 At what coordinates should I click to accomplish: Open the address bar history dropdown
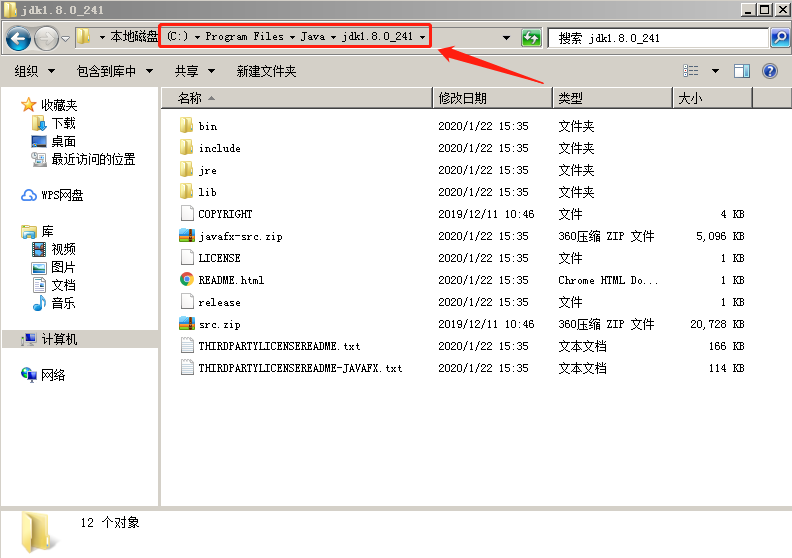pyautogui.click(x=506, y=37)
